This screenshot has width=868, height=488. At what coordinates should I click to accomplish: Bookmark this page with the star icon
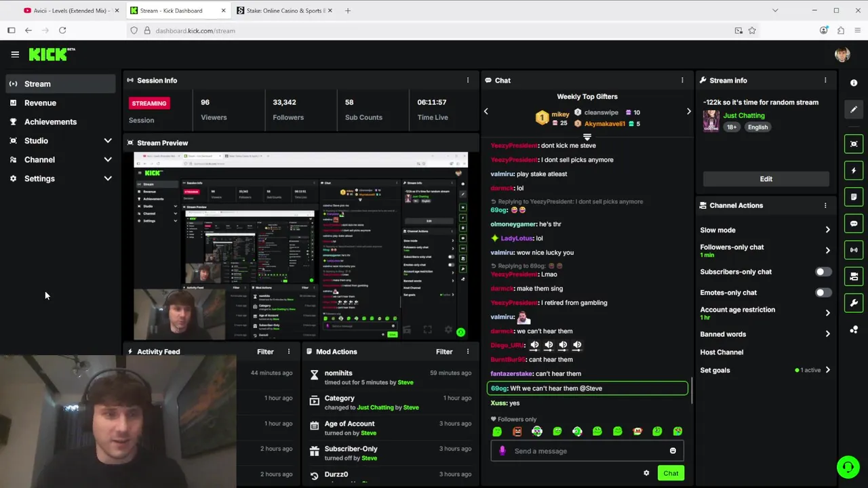752,30
